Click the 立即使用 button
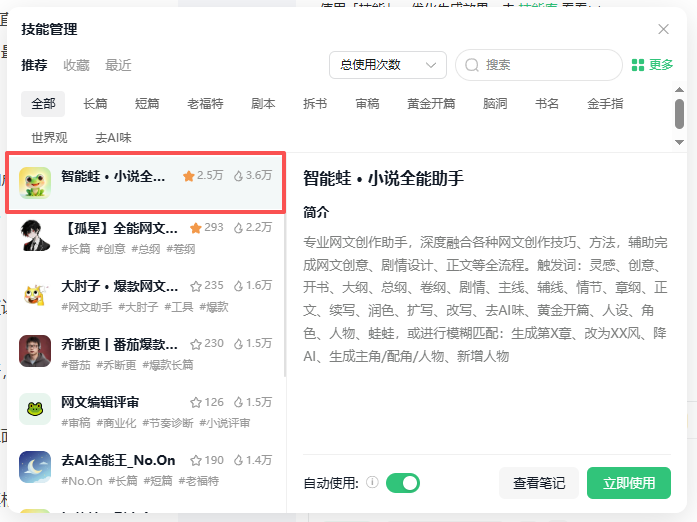The width and height of the screenshot is (697, 522). tap(629, 483)
